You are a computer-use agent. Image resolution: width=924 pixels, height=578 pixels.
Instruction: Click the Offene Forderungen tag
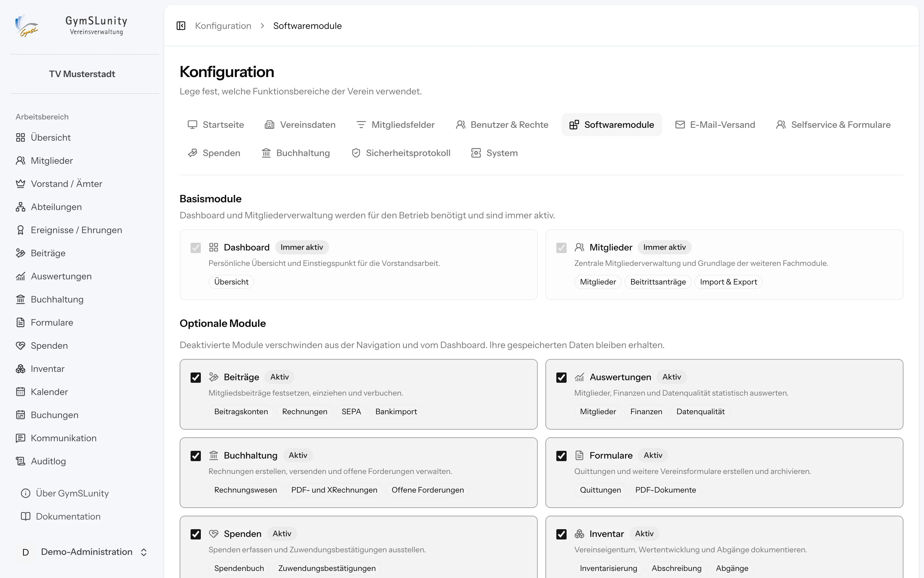[x=428, y=490]
